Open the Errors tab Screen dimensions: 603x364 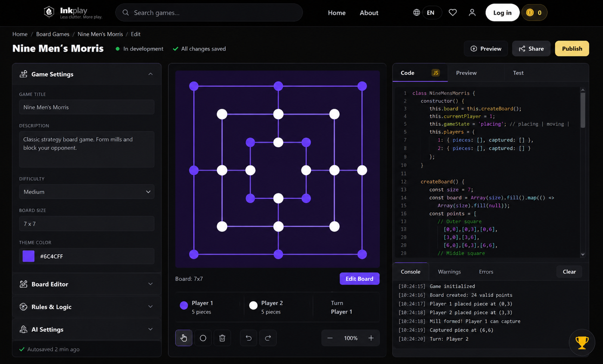pos(486,272)
